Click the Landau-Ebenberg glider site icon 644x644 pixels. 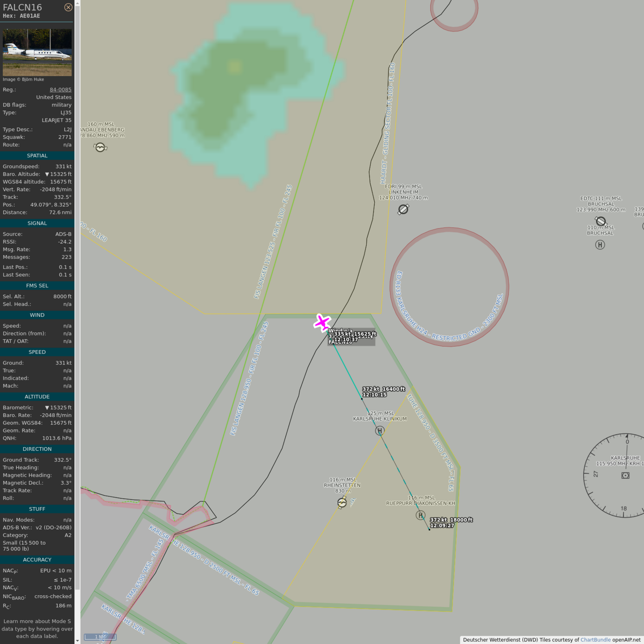tap(100, 147)
